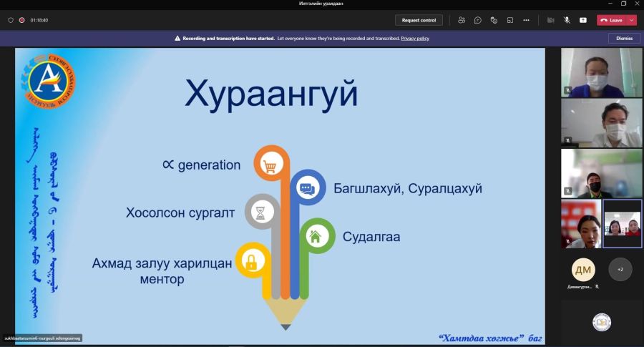Dismiss the recording notification banner
This screenshot has height=347, width=644.
pyautogui.click(x=624, y=38)
